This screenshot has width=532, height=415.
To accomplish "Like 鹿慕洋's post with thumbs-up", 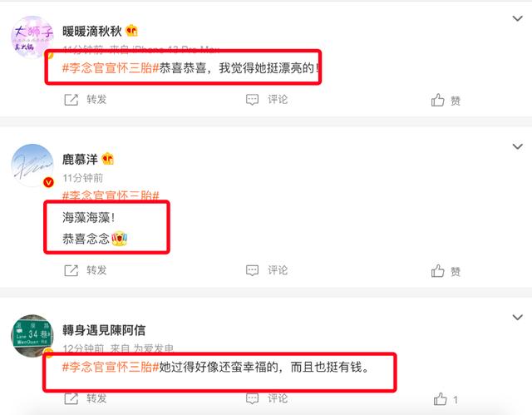I will pyautogui.click(x=438, y=271).
